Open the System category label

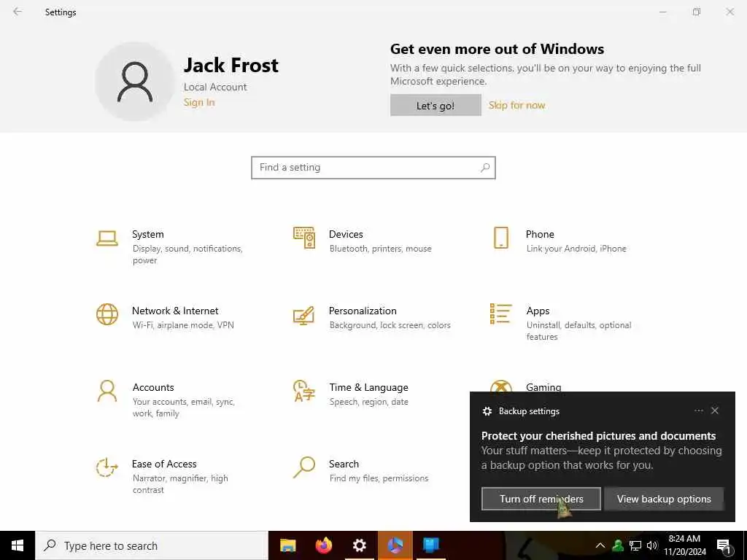click(x=147, y=234)
